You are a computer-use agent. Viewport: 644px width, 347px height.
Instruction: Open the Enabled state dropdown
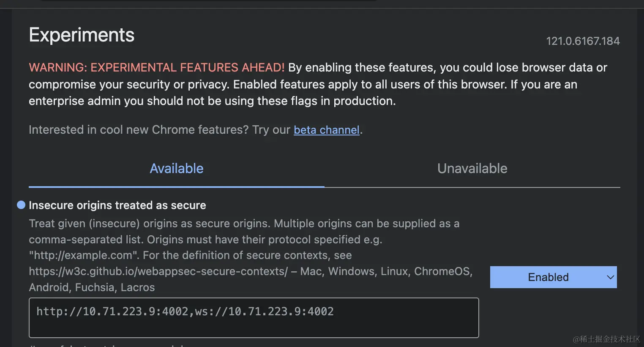coord(553,277)
